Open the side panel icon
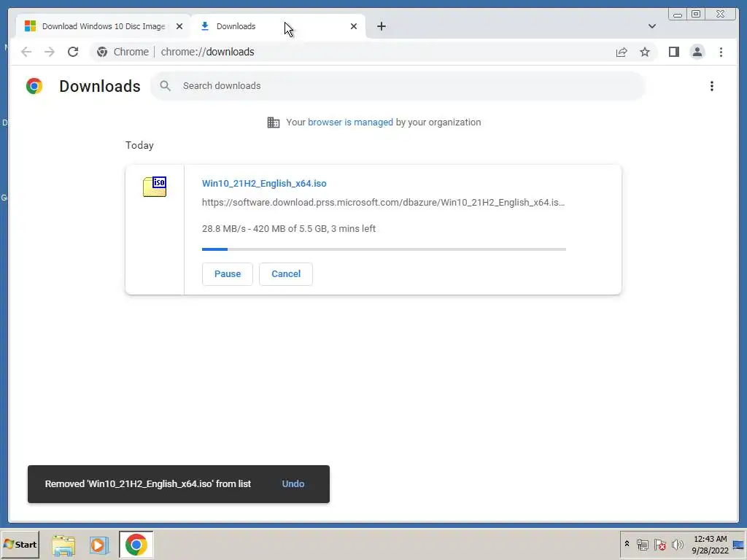The image size is (747, 560). click(x=673, y=52)
